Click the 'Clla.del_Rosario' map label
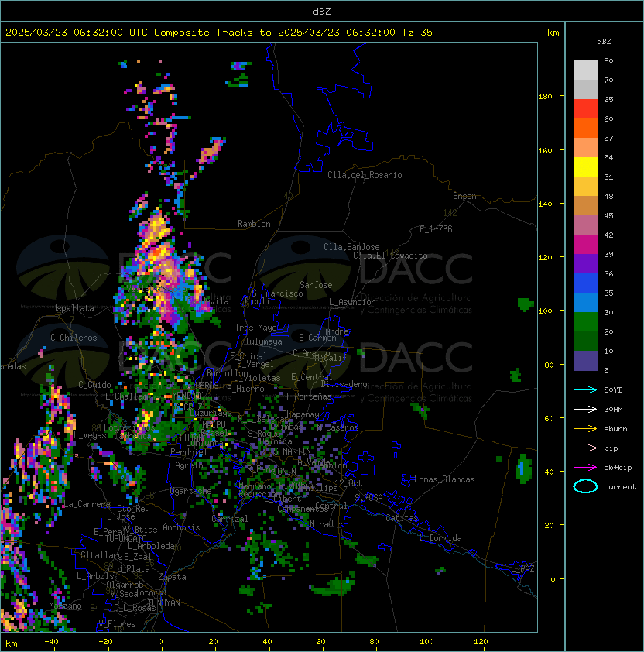The image size is (644, 652). [365, 175]
